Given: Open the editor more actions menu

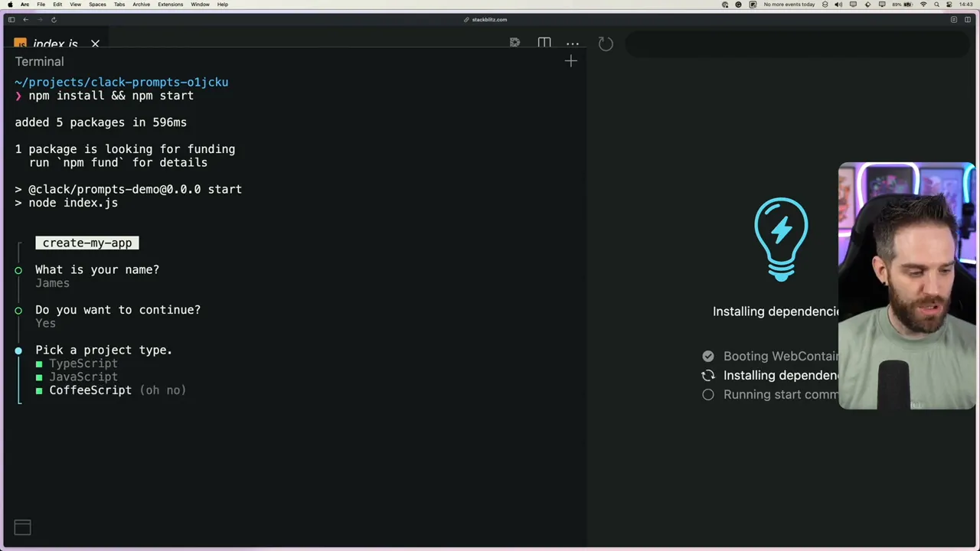Looking at the screenshot, I should point(573,44).
